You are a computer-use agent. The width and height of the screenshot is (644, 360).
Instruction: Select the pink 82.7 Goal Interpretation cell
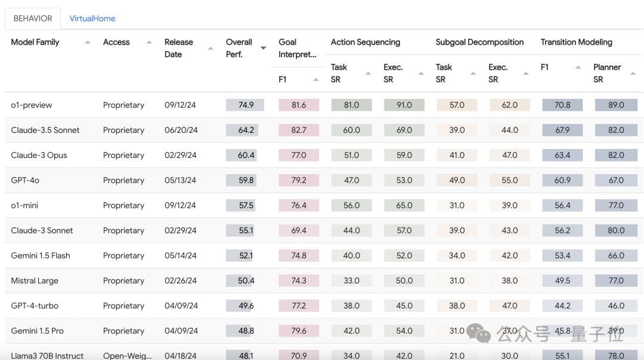pos(299,130)
